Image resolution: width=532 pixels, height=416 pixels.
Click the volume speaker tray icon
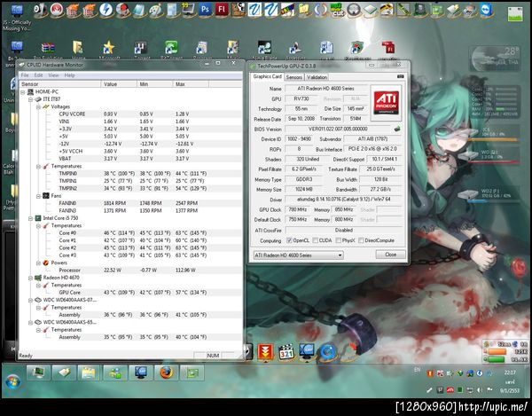click(479, 390)
